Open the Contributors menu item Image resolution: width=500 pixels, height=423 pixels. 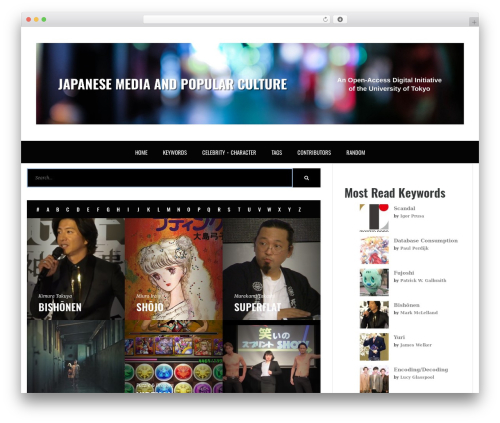click(314, 152)
